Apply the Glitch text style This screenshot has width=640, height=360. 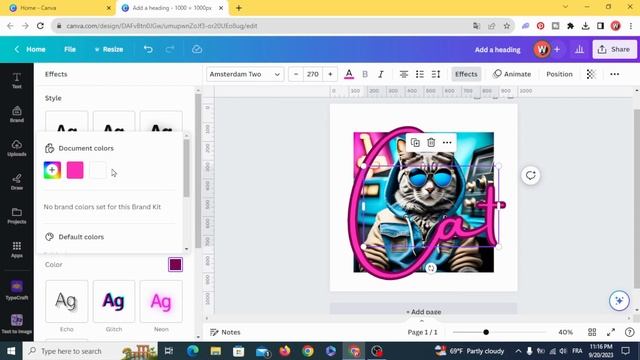tap(114, 301)
